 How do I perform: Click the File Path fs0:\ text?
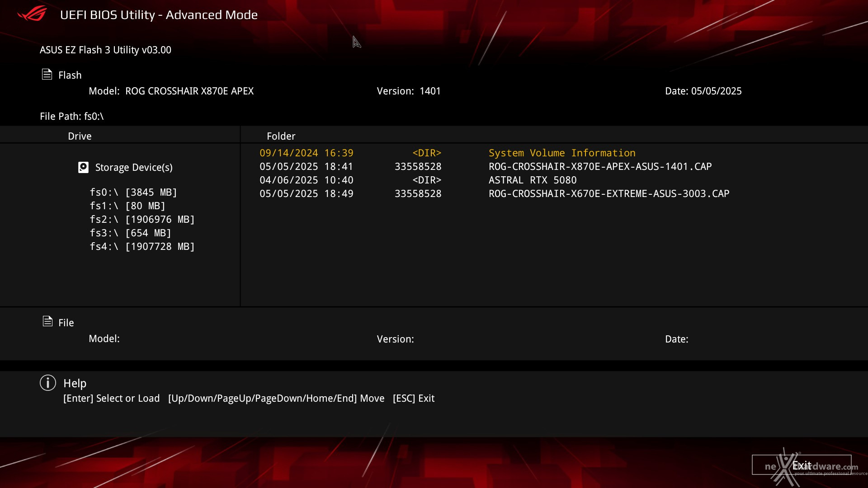pyautogui.click(x=72, y=116)
